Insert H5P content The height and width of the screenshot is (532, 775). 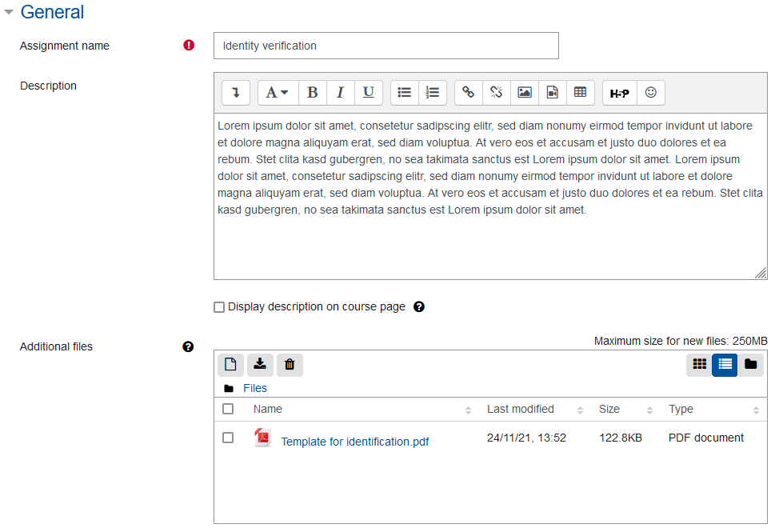(x=618, y=92)
